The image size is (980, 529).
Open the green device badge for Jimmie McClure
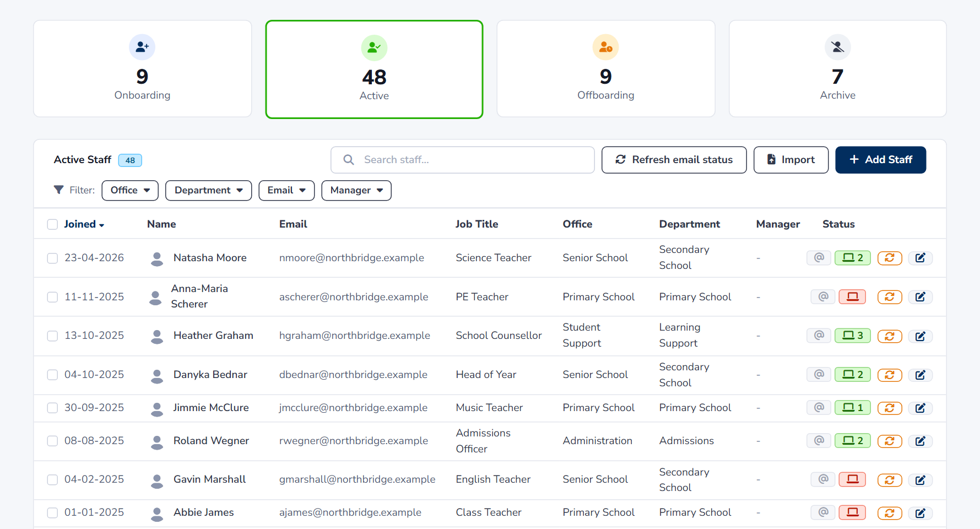point(852,408)
